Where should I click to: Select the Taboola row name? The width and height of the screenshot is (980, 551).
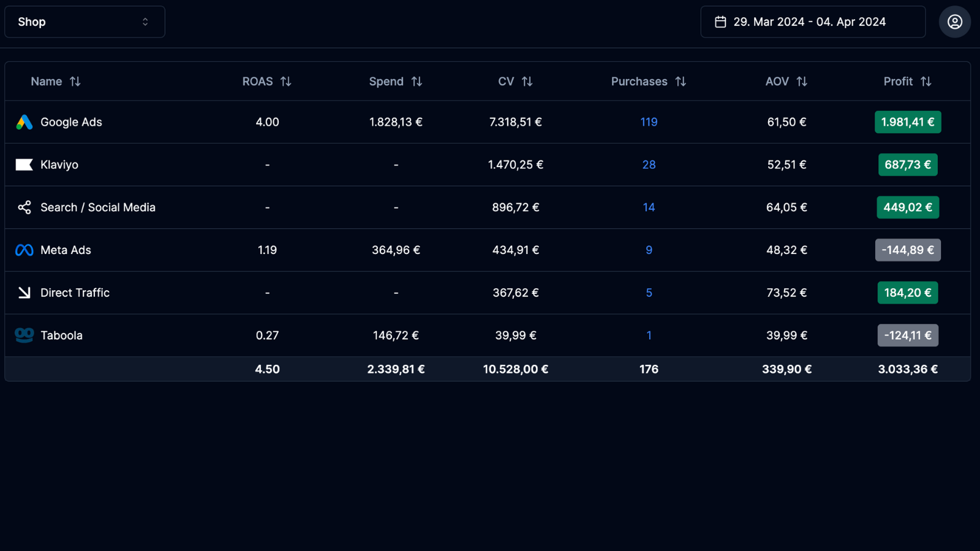point(61,335)
